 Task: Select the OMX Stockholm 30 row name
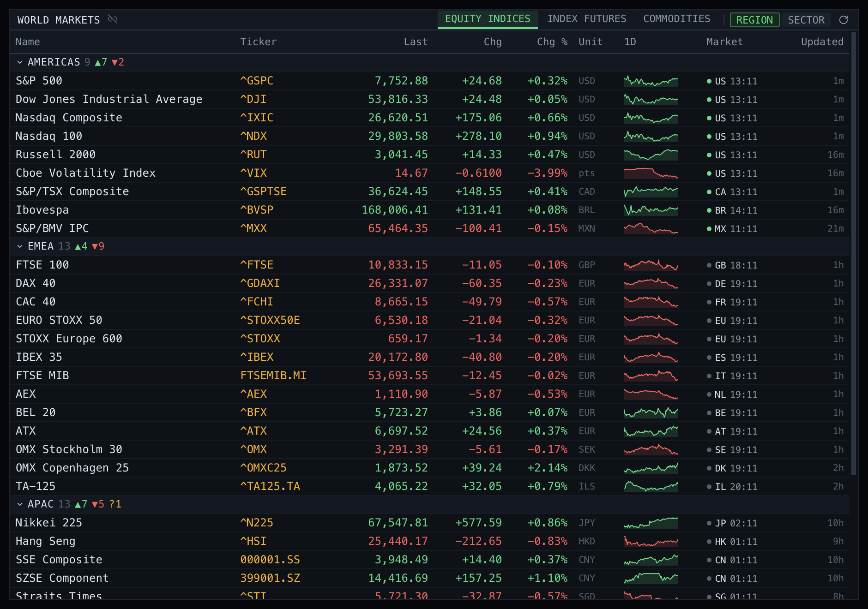coord(69,450)
